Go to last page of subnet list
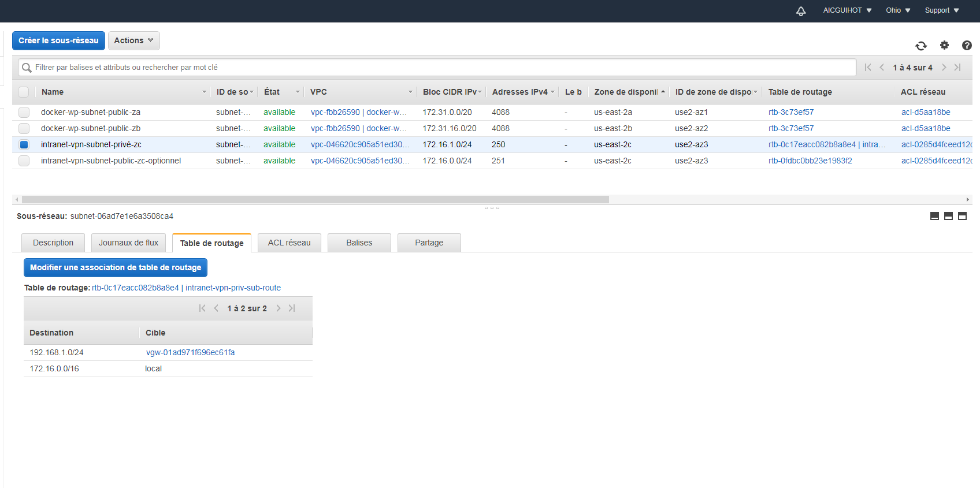 (957, 68)
